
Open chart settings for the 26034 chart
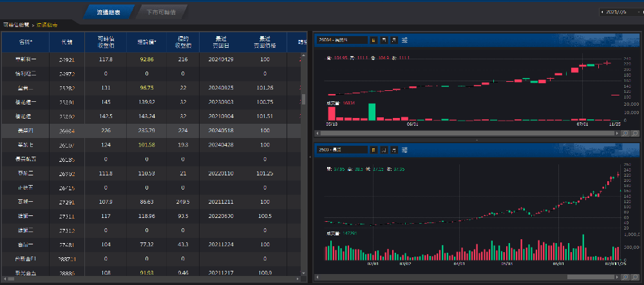coord(404,40)
